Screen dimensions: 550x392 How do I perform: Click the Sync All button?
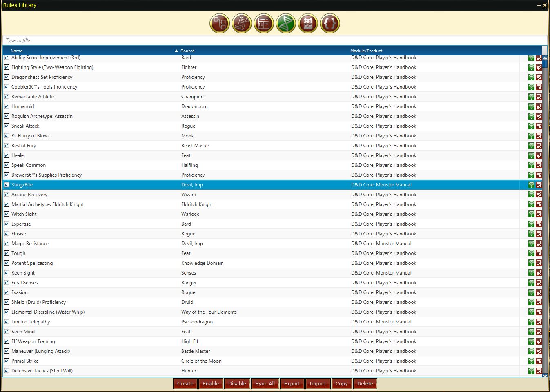click(x=265, y=383)
